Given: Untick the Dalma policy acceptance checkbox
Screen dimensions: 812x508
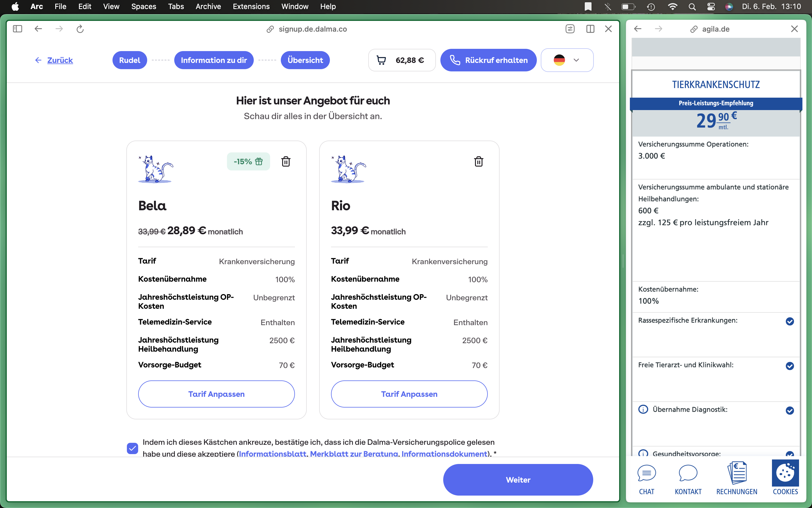Looking at the screenshot, I should coord(133,448).
